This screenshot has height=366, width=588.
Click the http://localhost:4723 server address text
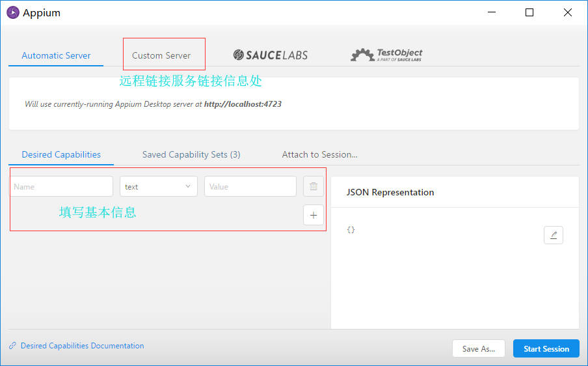click(243, 104)
